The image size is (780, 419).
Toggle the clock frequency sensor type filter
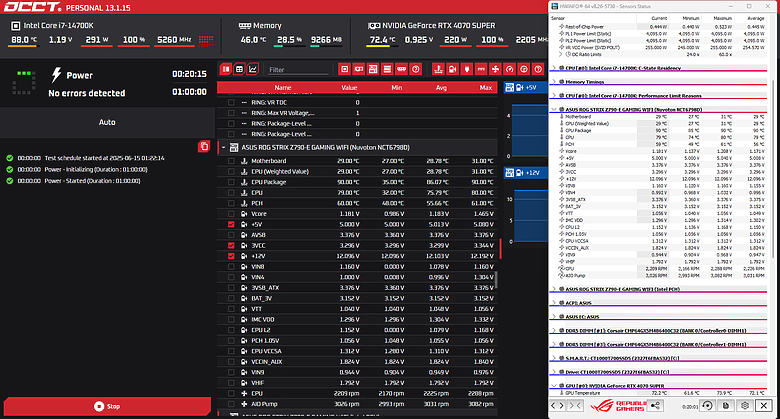(x=524, y=69)
